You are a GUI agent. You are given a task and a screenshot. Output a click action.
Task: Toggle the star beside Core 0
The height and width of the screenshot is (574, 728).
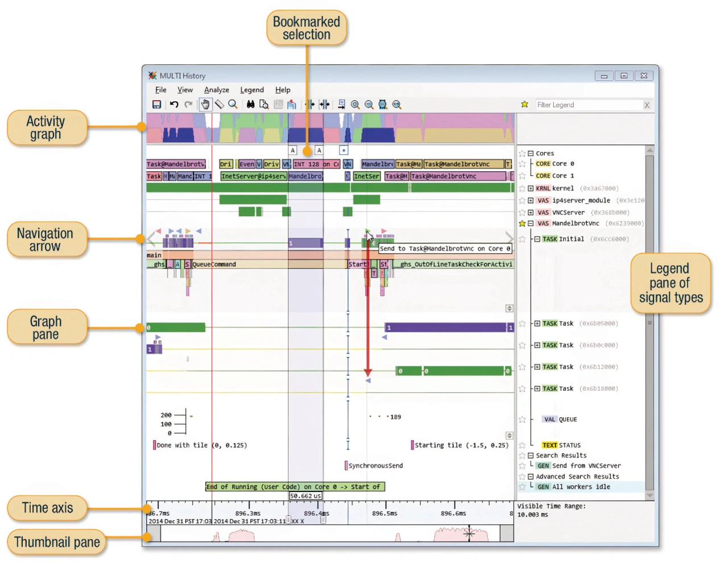click(522, 164)
